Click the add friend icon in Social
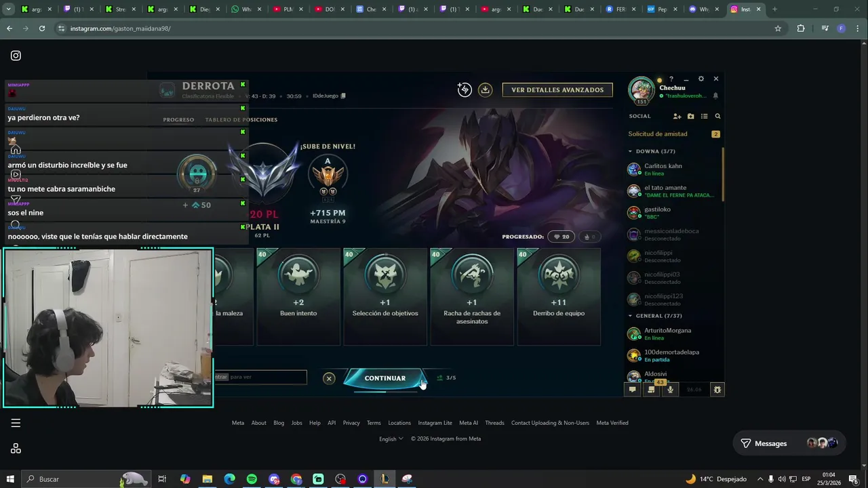The image size is (868, 488). coord(677,117)
